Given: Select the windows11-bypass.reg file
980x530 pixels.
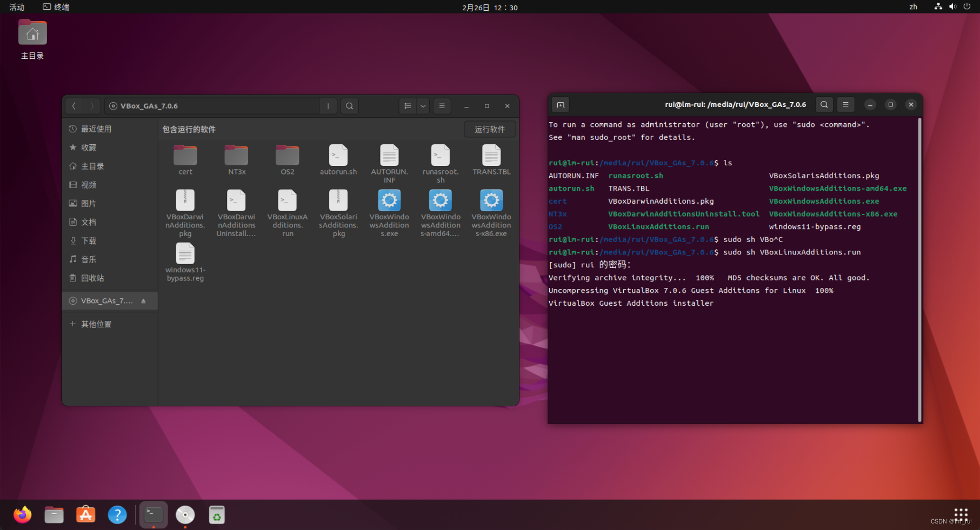Looking at the screenshot, I should point(185,263).
